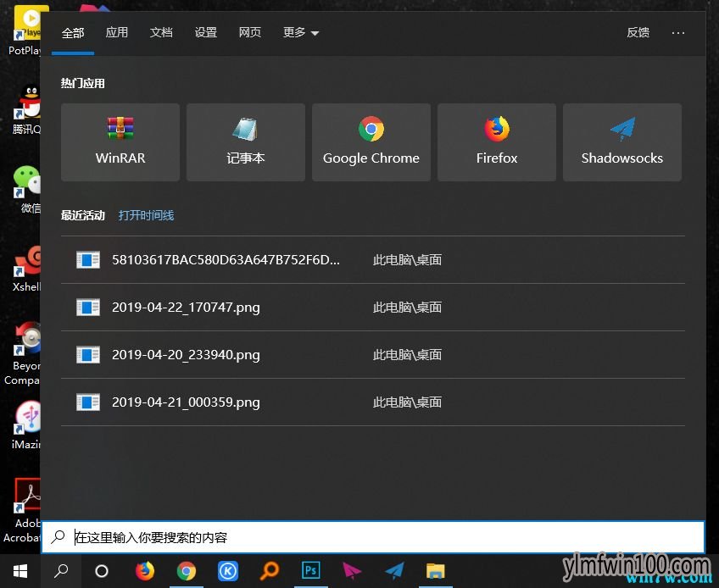Open orange magnifier app on taskbar
This screenshot has height=588, width=719.
[x=270, y=571]
